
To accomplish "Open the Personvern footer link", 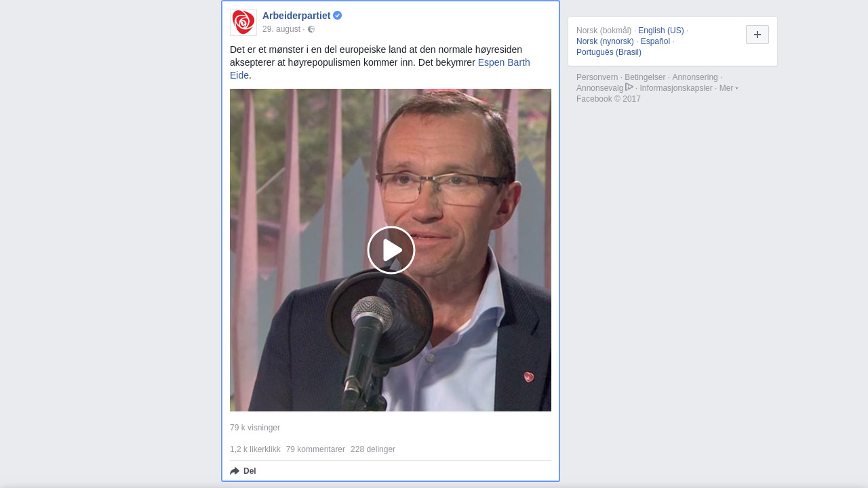I will click(x=597, y=77).
